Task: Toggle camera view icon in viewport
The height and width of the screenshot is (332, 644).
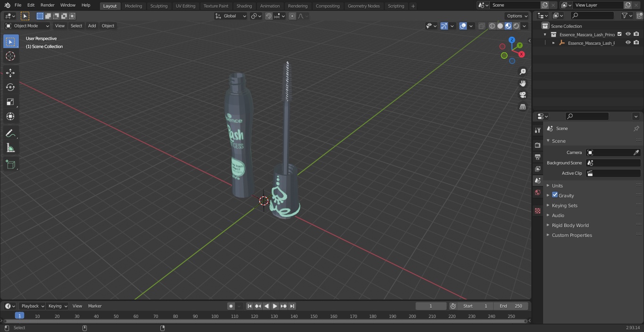Action: tap(522, 95)
